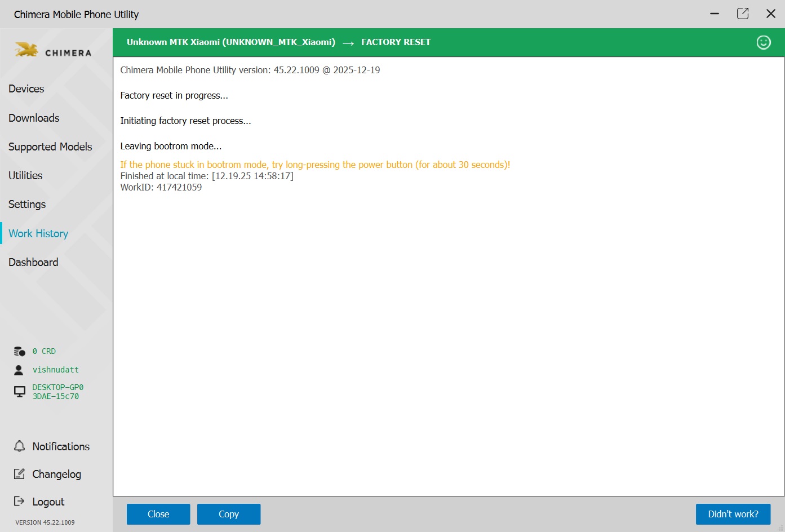
Task: Click the Logout label
Action: click(48, 502)
